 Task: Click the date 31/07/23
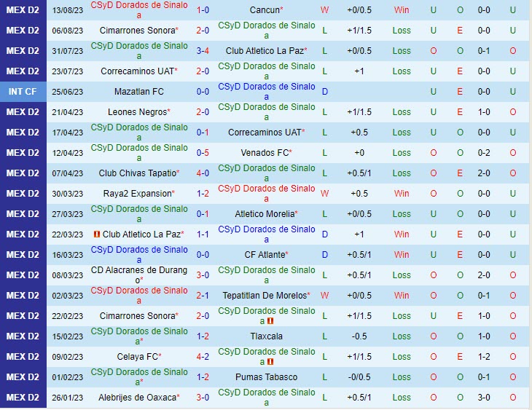click(68, 51)
